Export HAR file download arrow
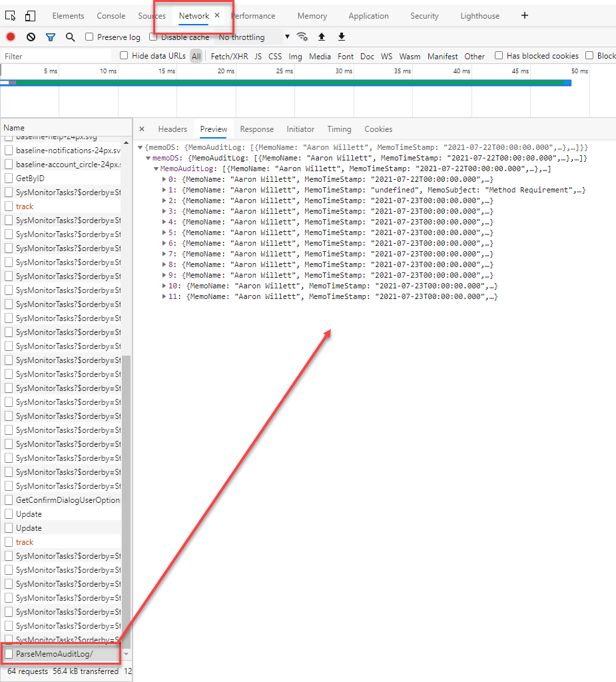 click(x=342, y=37)
